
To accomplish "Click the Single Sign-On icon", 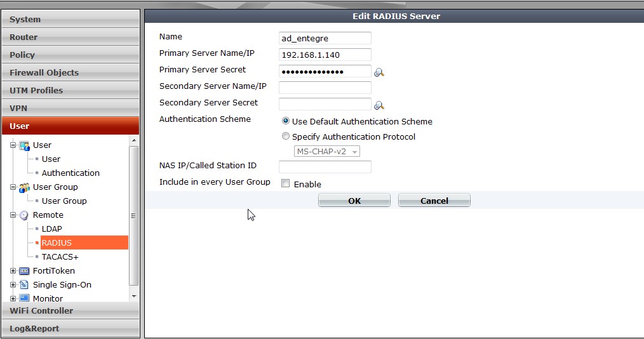I will click(x=24, y=285).
